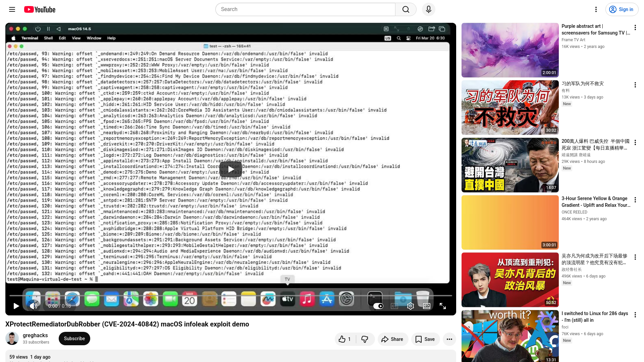The height and width of the screenshot is (362, 644).
Task: Dislike this video
Action: click(x=365, y=339)
